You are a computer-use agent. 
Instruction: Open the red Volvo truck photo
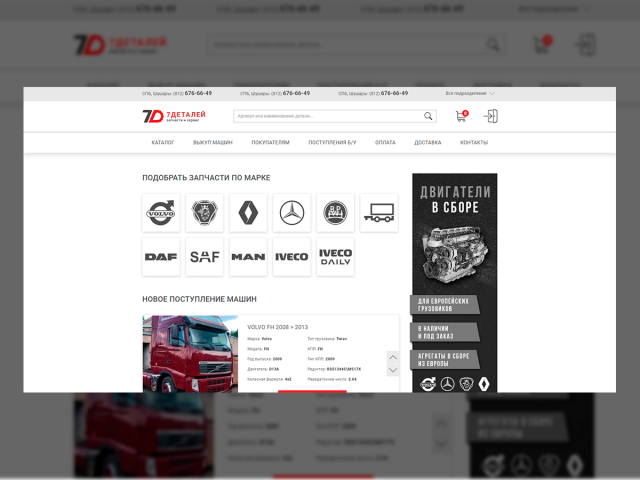click(190, 354)
